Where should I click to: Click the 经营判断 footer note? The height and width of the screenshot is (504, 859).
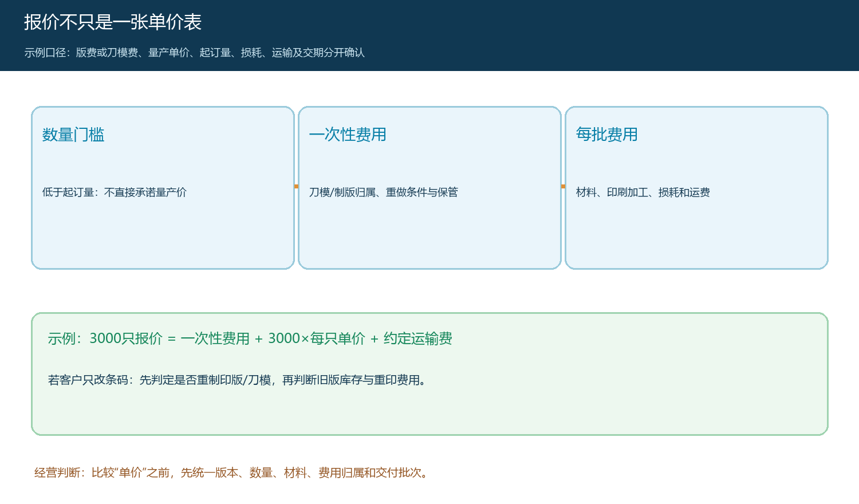point(232,472)
